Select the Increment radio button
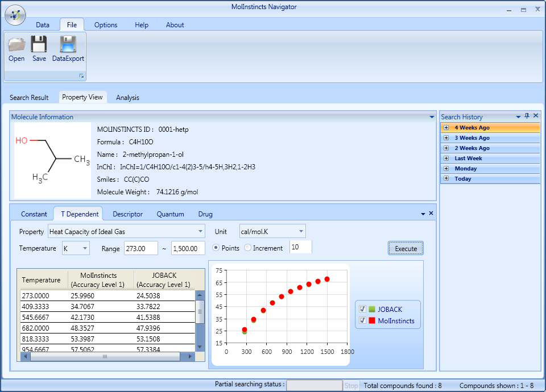The height and width of the screenshot is (392, 546). click(x=247, y=248)
